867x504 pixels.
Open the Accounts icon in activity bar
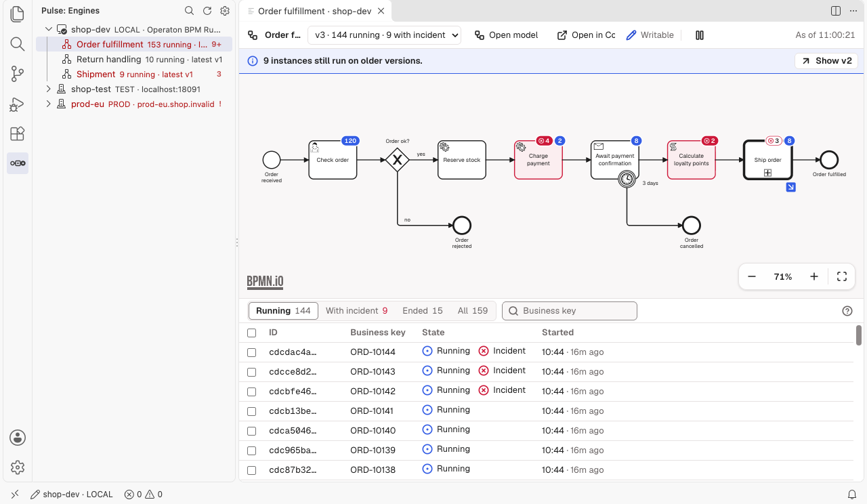(x=18, y=438)
